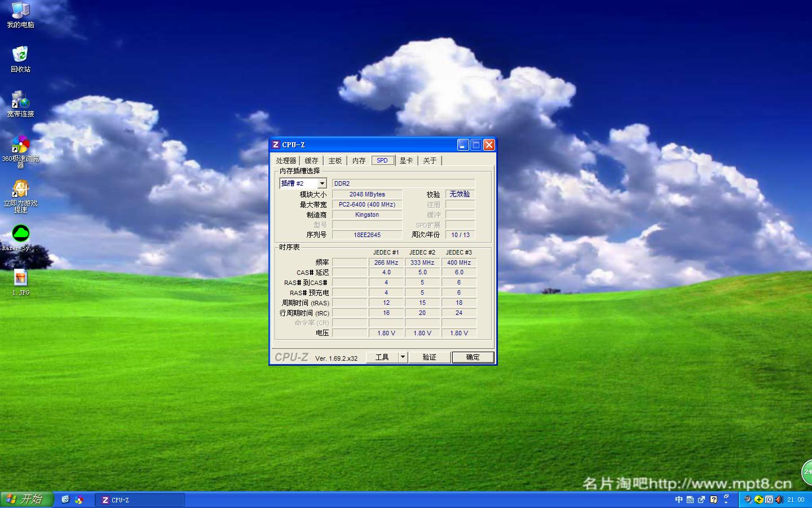Close the CPU-Z window
This screenshot has width=812, height=508.
[489, 145]
